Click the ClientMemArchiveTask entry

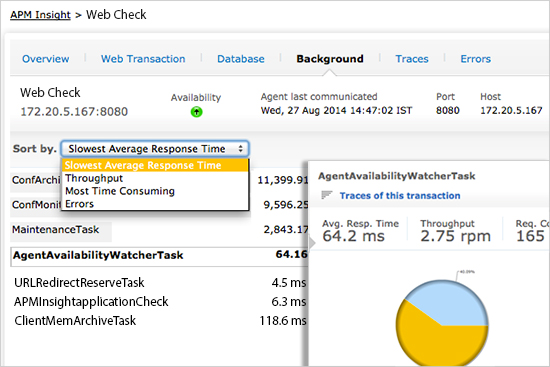point(75,320)
